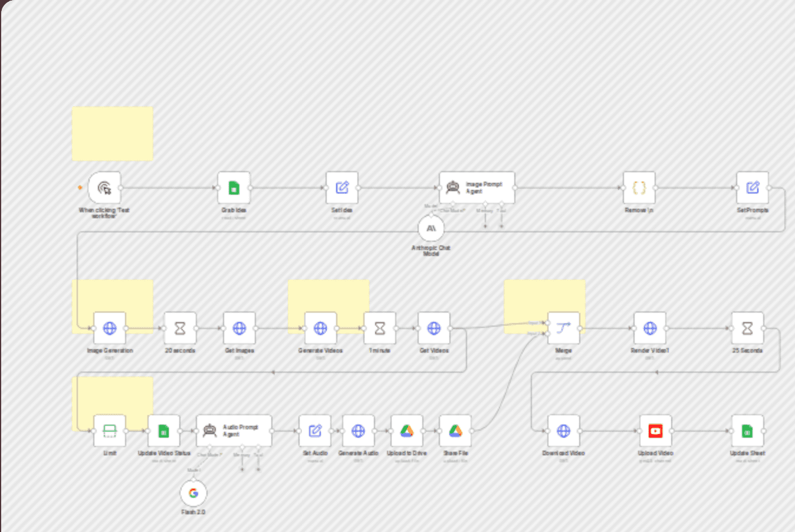Viewport: 795px width, 532px height.
Task: Click the Update Sheet node
Action: pyautogui.click(x=747, y=431)
